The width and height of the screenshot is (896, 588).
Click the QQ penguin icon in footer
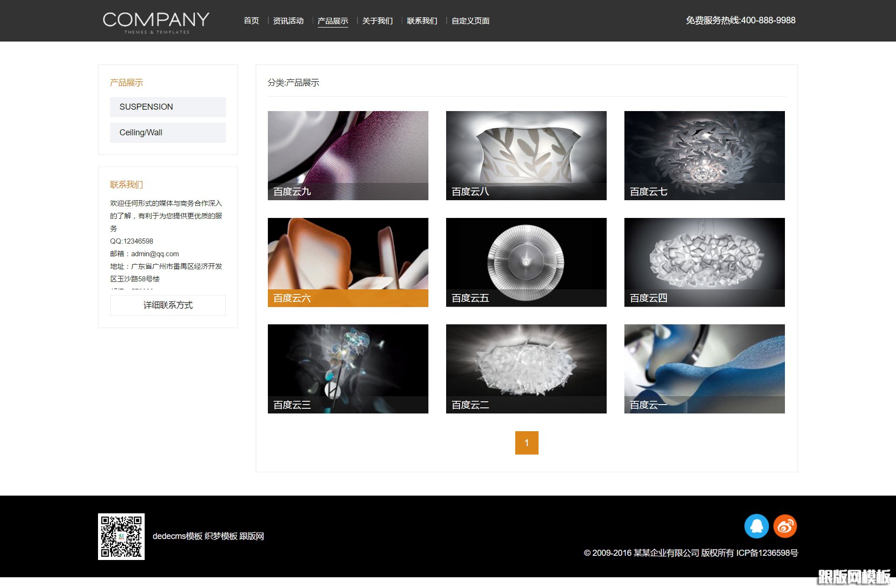point(756,526)
